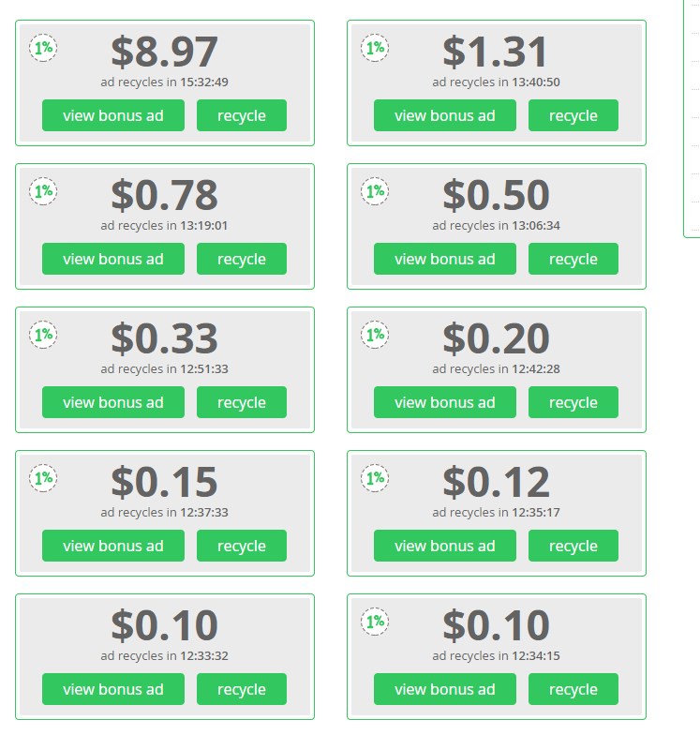Image resolution: width=700 pixels, height=735 pixels.
Task: Recycle the $8.97 ad
Action: click(x=242, y=115)
